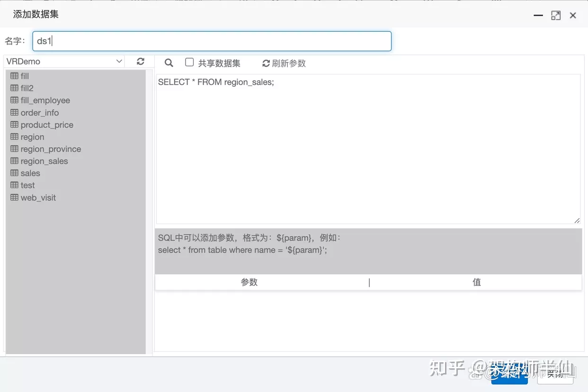
Task: Select the test table name
Action: [28, 185]
